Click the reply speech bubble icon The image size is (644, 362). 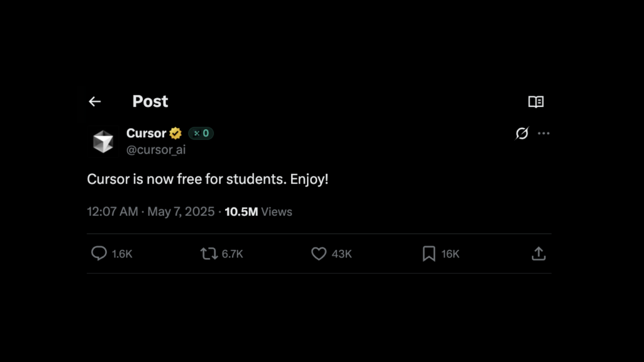pyautogui.click(x=99, y=253)
